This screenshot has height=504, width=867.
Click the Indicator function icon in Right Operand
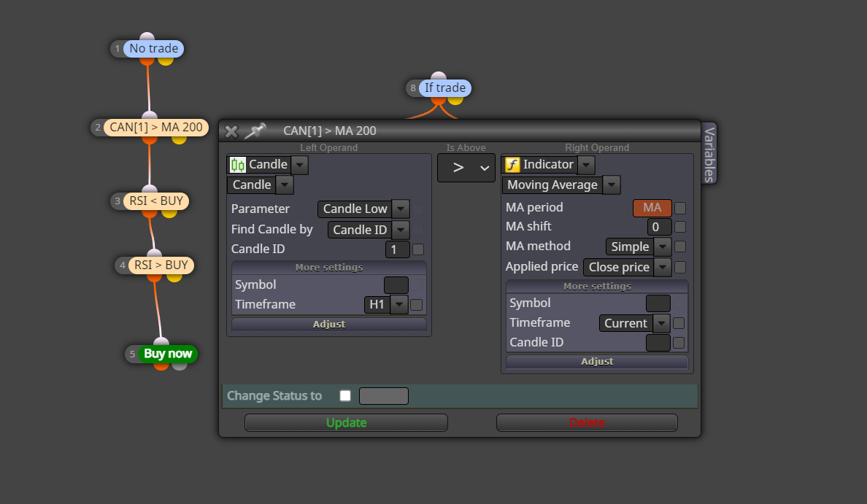tap(512, 165)
